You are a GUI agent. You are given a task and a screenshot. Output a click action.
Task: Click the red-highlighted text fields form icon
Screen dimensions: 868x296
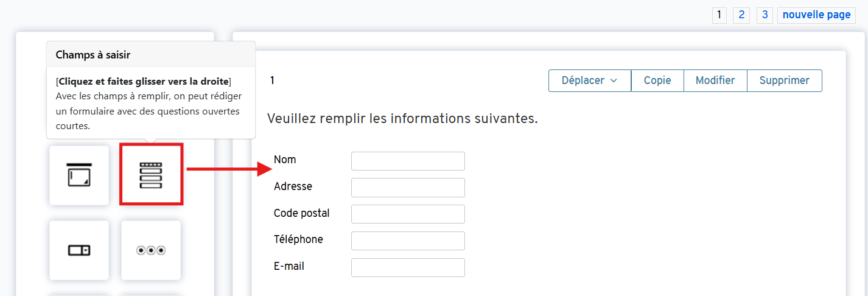(151, 175)
